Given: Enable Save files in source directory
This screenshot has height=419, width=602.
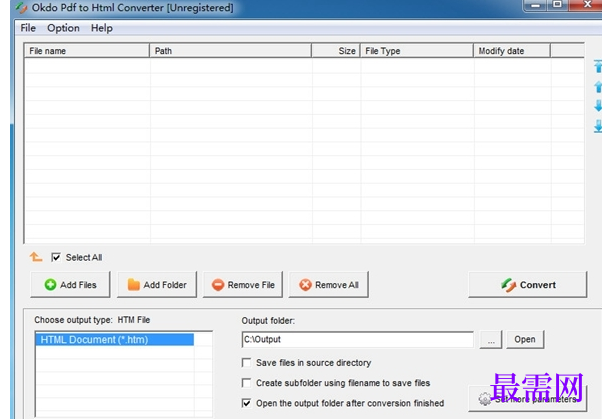Looking at the screenshot, I should pyautogui.click(x=246, y=363).
